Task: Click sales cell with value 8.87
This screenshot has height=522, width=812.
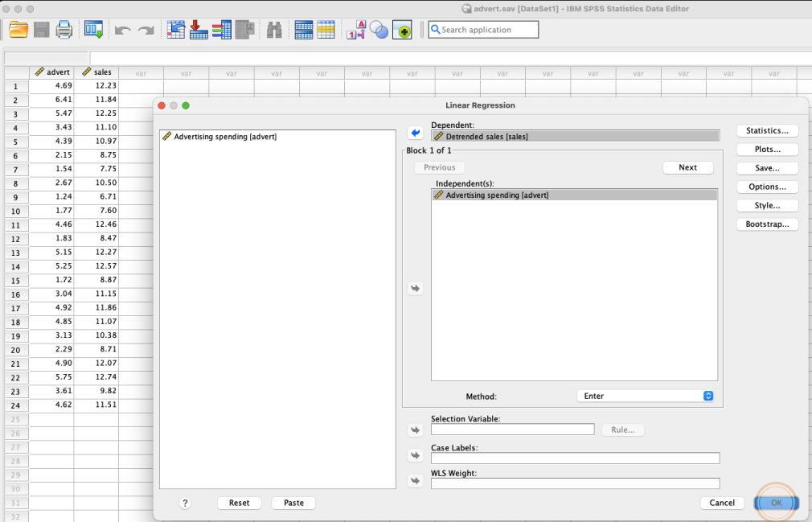Action: 96,280
